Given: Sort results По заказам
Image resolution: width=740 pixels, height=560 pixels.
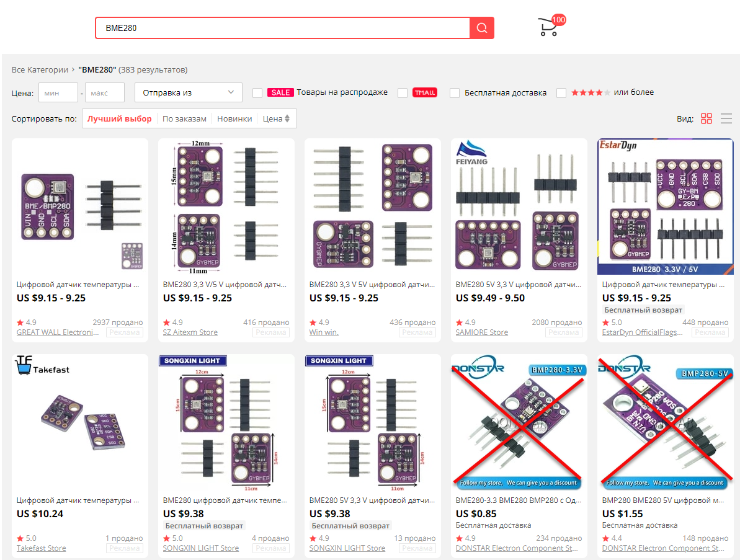Looking at the screenshot, I should 184,119.
